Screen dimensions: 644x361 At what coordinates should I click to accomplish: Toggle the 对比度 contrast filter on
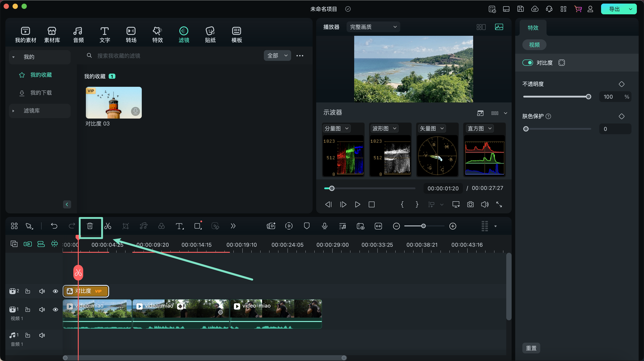point(528,63)
